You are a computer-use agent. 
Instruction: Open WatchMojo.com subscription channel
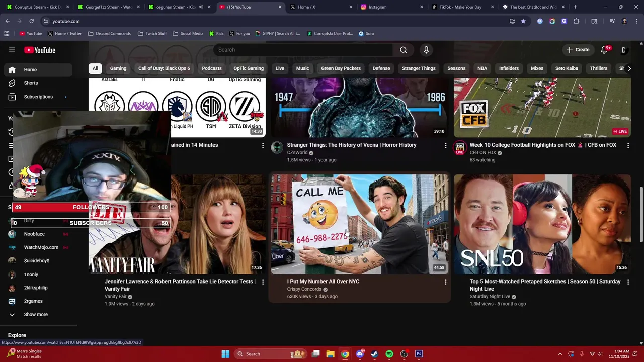tap(38, 247)
